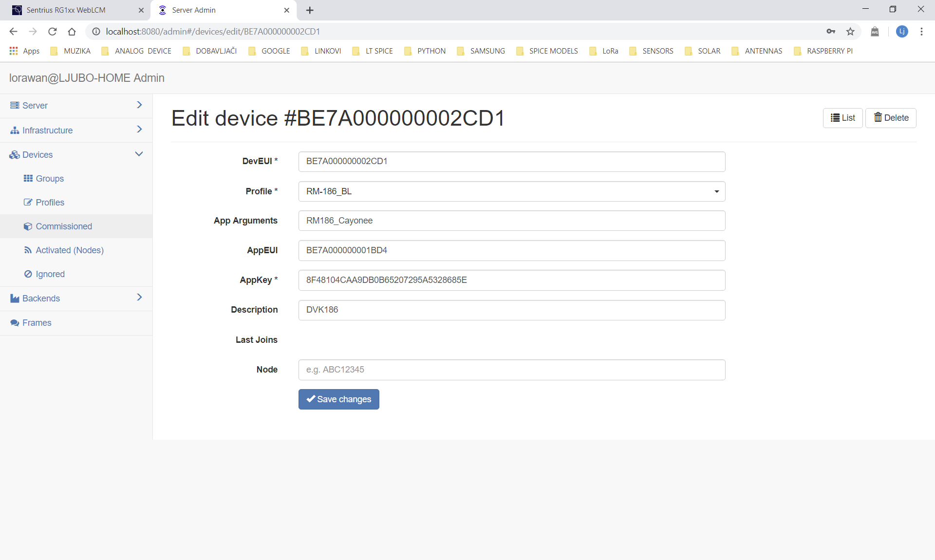Focus the Node input field
935x560 pixels.
point(512,370)
